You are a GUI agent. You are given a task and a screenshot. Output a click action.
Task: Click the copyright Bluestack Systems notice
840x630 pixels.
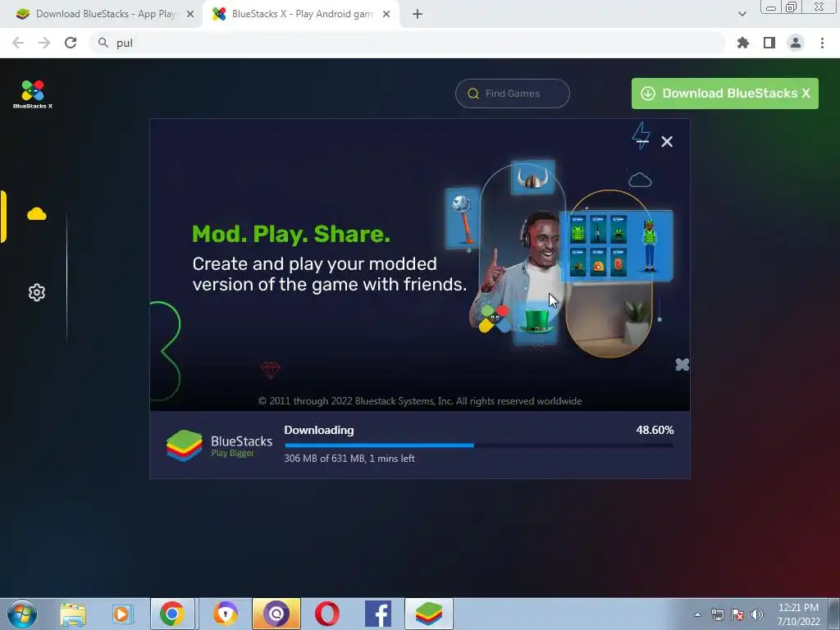pos(420,401)
